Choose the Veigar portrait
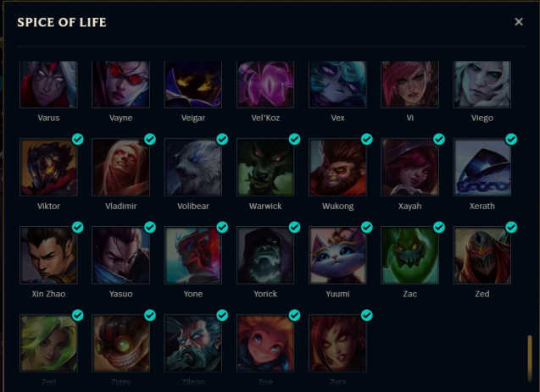Screen dimensions: 540x392 (x=193, y=85)
